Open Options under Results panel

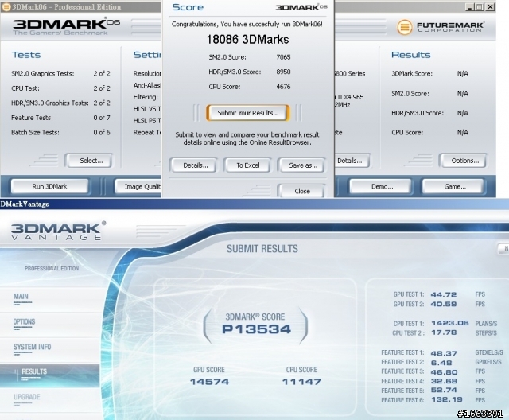click(x=464, y=161)
